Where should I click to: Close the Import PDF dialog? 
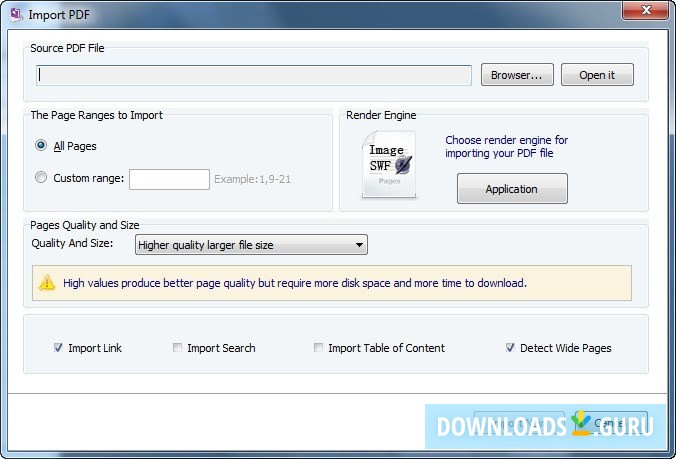[645, 10]
